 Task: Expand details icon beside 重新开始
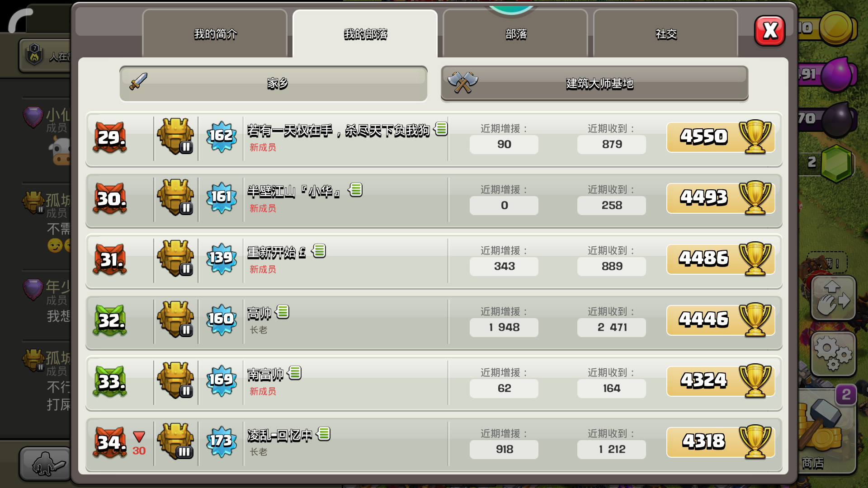tap(319, 251)
